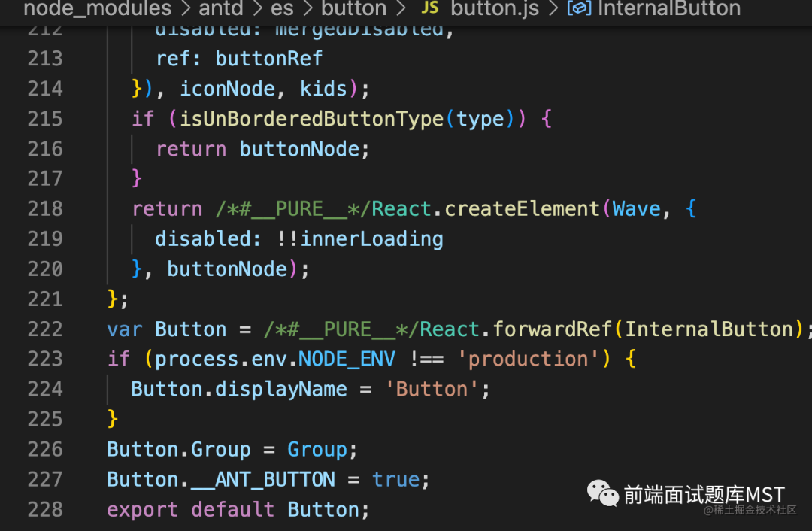Click 'export' keyword on line 228
Screen dimensions: 812x531
(x=142, y=510)
